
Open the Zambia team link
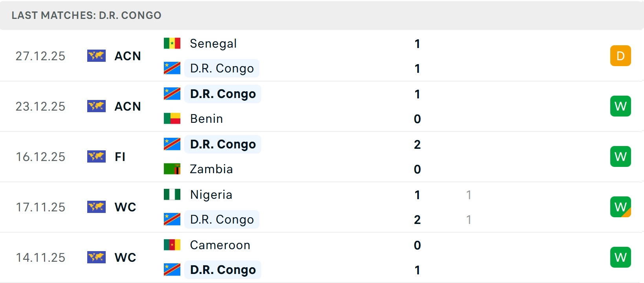click(211, 169)
